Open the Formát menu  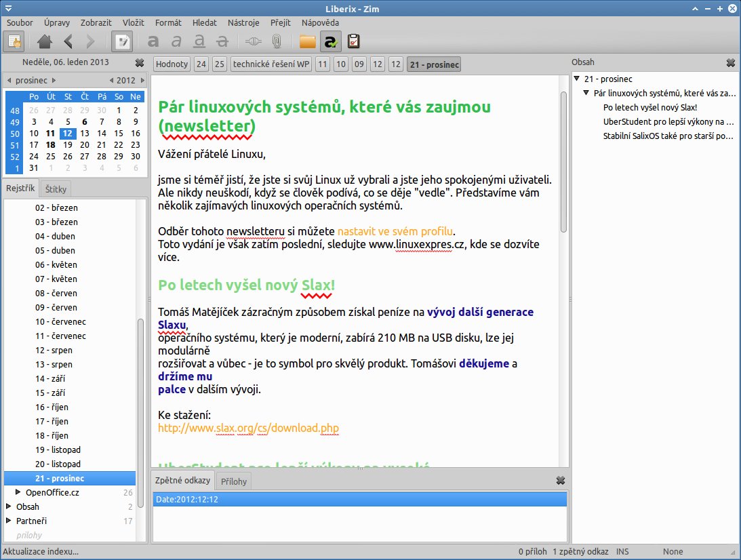pyautogui.click(x=168, y=22)
